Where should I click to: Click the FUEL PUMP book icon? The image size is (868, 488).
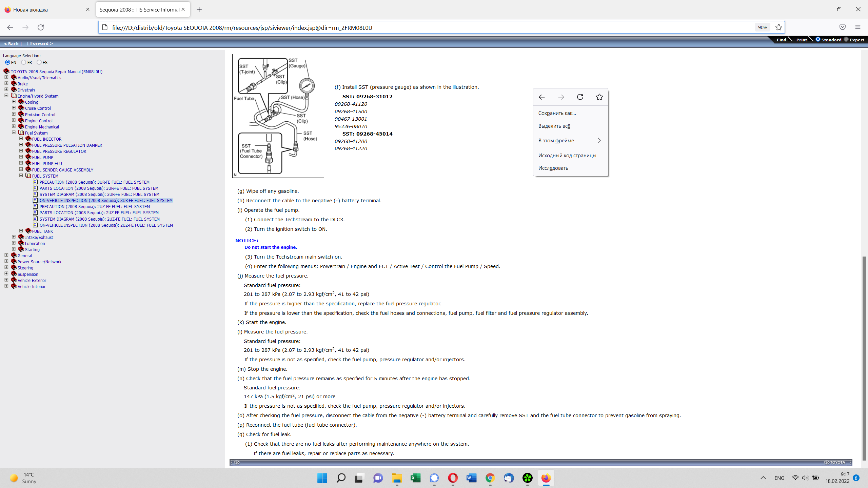28,157
